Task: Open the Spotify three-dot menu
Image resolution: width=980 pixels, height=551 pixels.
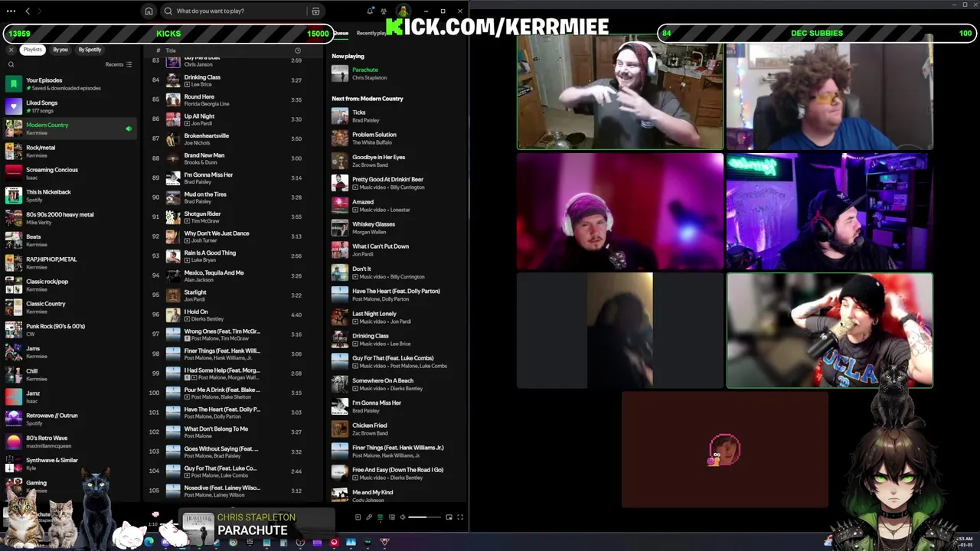Action: (x=11, y=11)
